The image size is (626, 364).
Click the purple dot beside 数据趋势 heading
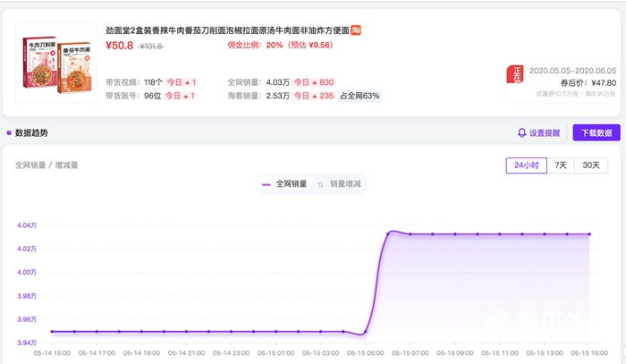pyautogui.click(x=9, y=132)
